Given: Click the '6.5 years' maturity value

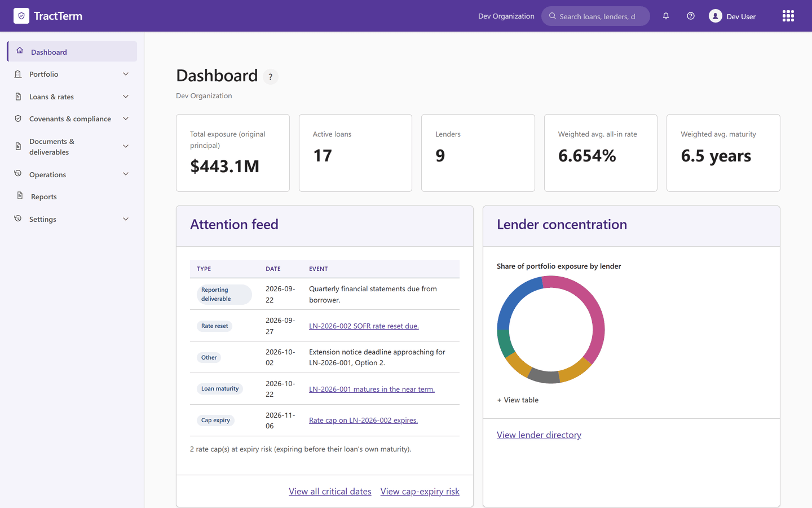Looking at the screenshot, I should point(716,156).
